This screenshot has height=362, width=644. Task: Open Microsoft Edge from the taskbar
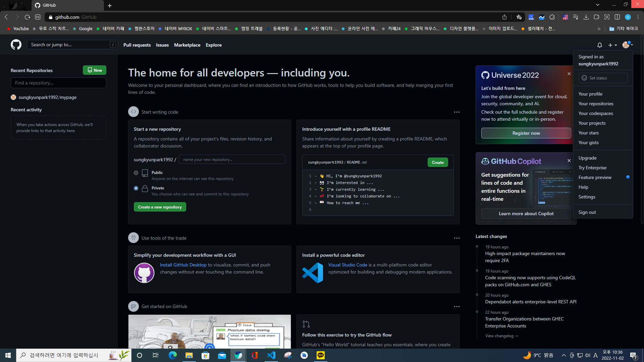[172, 355]
